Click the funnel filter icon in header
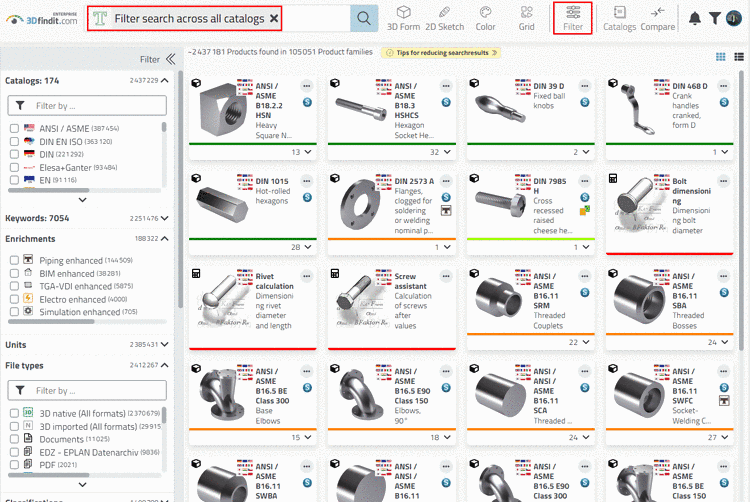The height and width of the screenshot is (502, 750). (x=715, y=19)
